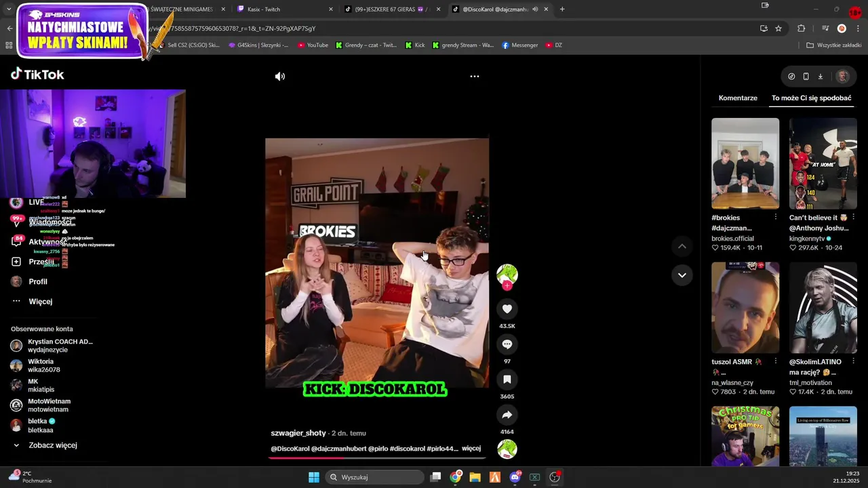Bookmark this page with the star icon
This screenshot has width=868, height=488.
[778, 28]
